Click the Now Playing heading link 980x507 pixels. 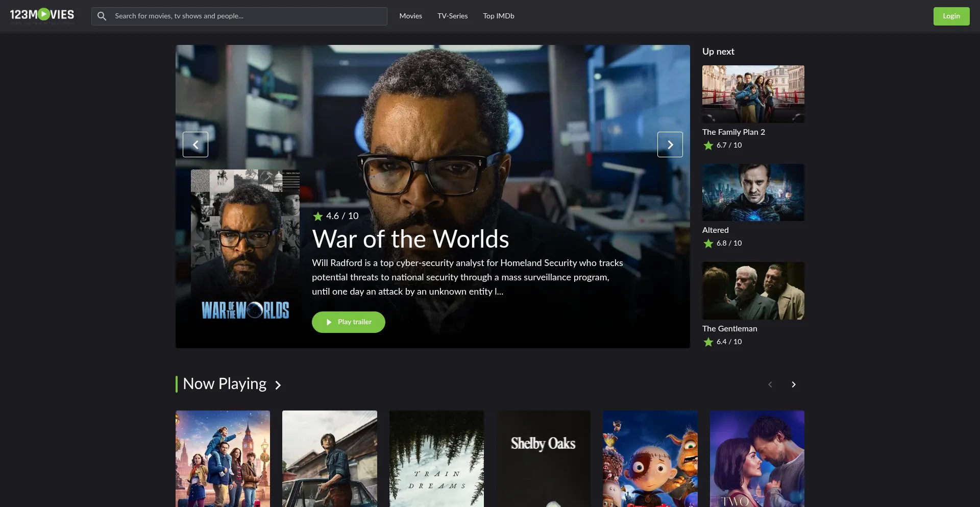point(225,384)
